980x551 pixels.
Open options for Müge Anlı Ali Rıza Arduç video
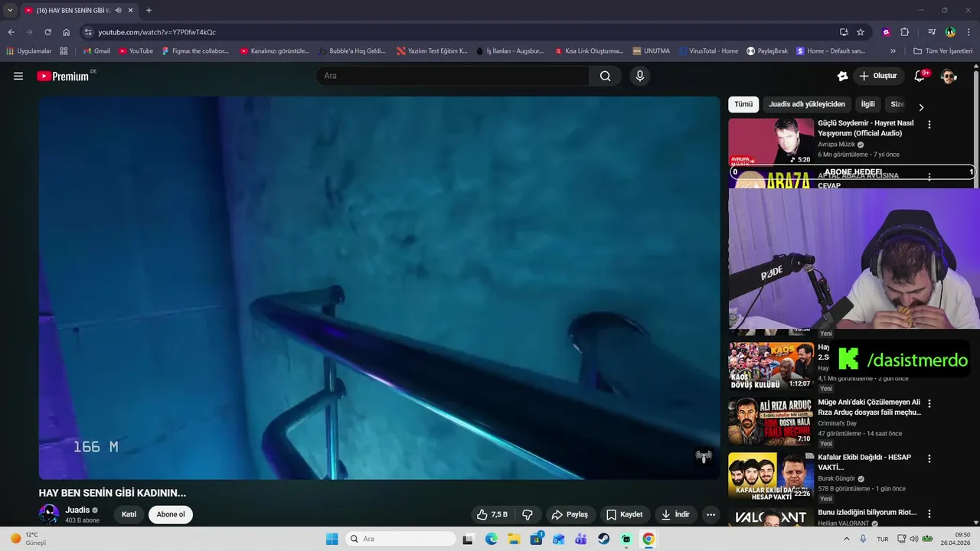pyautogui.click(x=929, y=403)
